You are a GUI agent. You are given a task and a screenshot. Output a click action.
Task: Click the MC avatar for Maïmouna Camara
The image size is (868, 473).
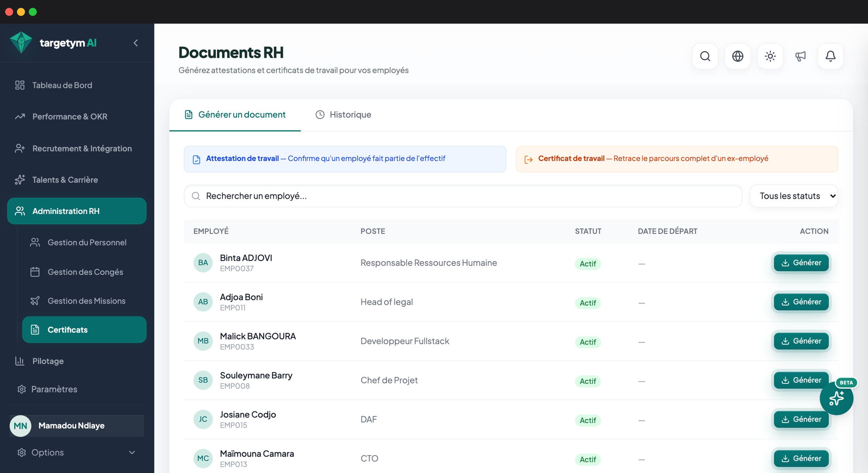(x=203, y=458)
